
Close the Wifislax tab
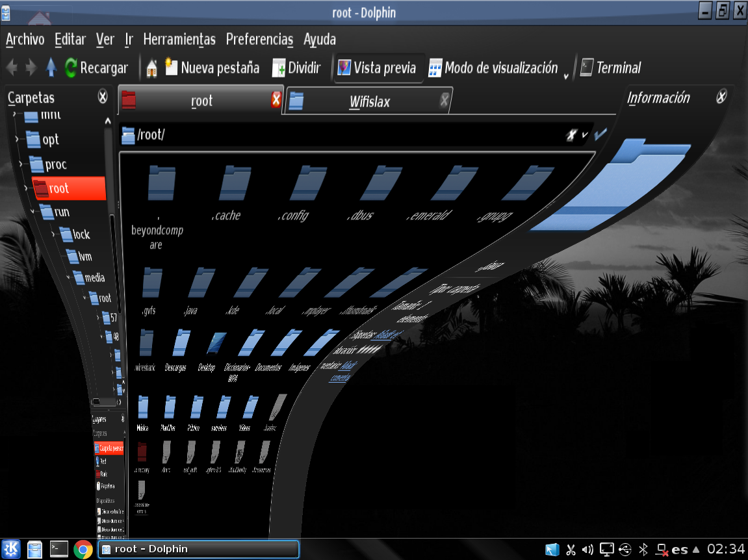444,101
